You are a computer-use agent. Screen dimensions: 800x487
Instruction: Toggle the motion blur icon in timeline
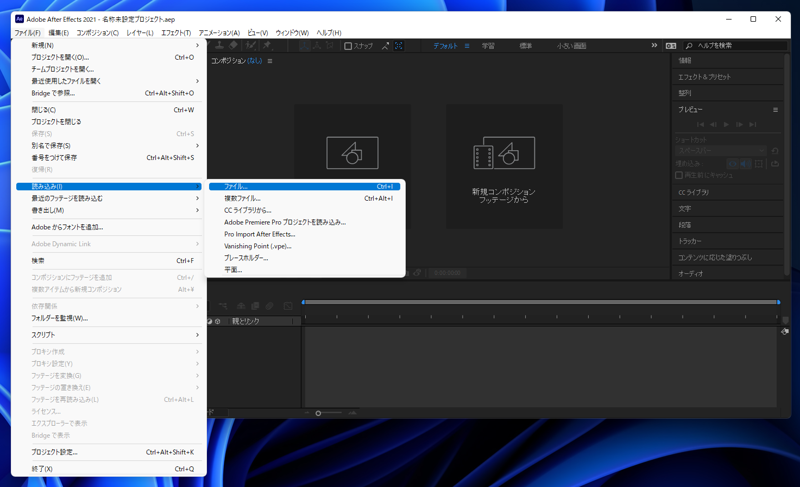pyautogui.click(x=269, y=306)
